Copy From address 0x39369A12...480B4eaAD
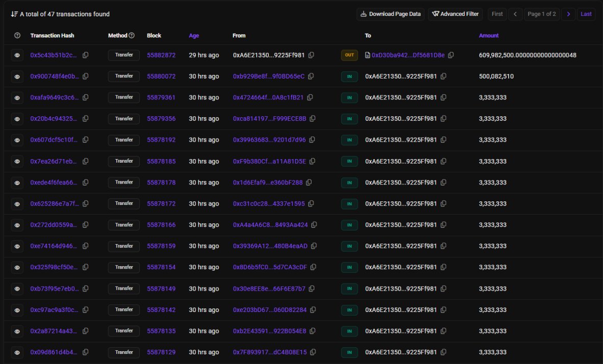Image resolution: width=603 pixels, height=364 pixels. [x=314, y=246]
